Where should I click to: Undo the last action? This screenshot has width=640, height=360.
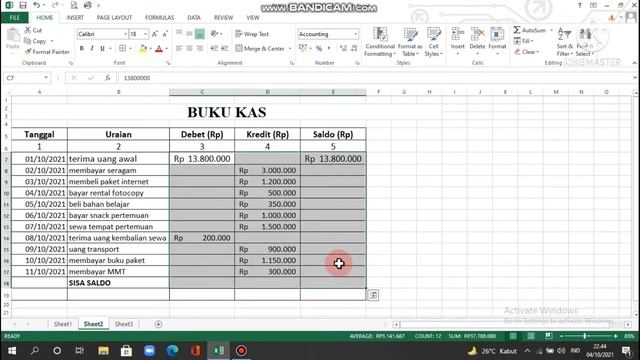[36, 5]
